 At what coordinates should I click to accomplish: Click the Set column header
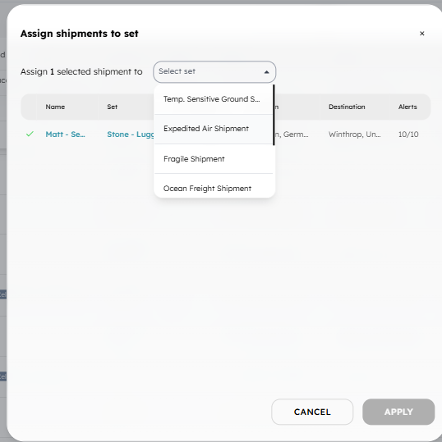pyautogui.click(x=112, y=107)
